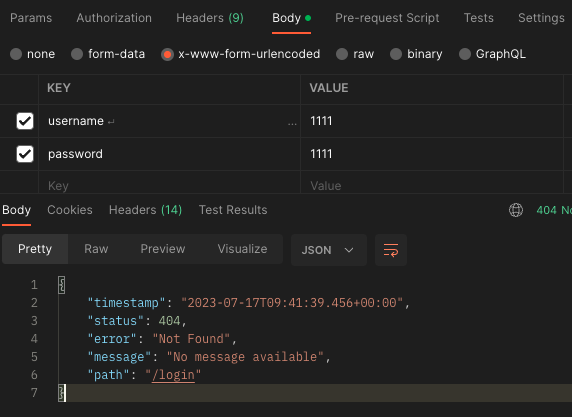Open the Params tab
572x417 pixels.
point(31,18)
